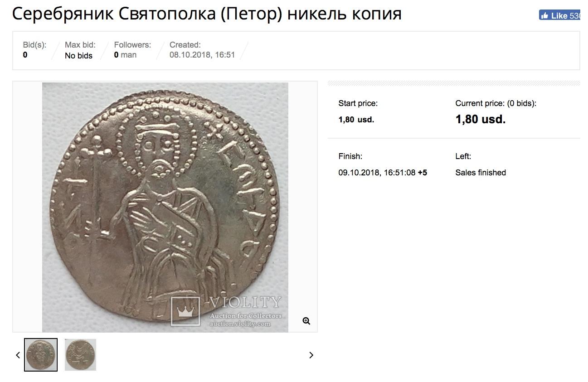Show next thumbnail with right arrow
Screen dimensions: 588x382
coord(311,355)
